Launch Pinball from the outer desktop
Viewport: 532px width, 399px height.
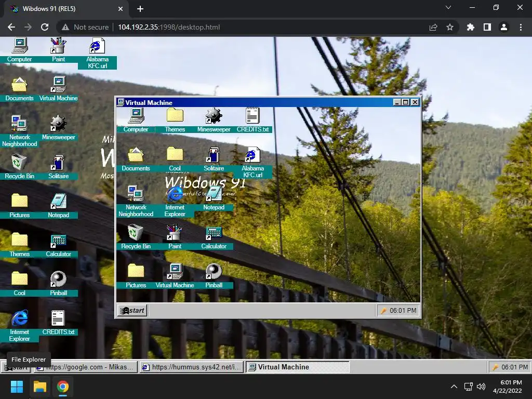(x=58, y=284)
